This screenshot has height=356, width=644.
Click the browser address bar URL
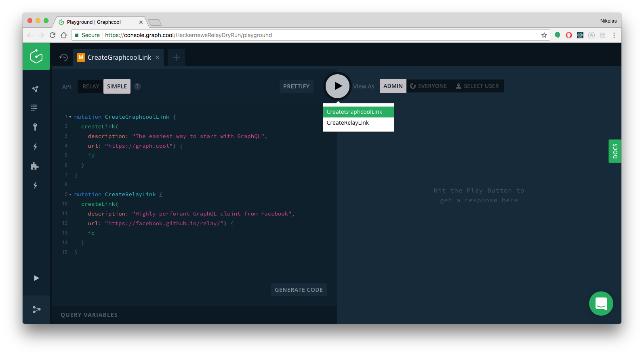pyautogui.click(x=188, y=35)
